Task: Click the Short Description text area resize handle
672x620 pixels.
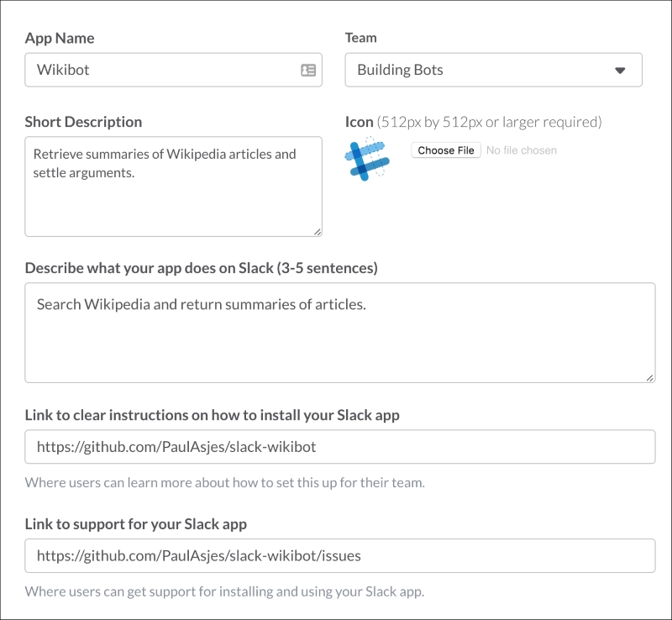Action: tap(318, 232)
